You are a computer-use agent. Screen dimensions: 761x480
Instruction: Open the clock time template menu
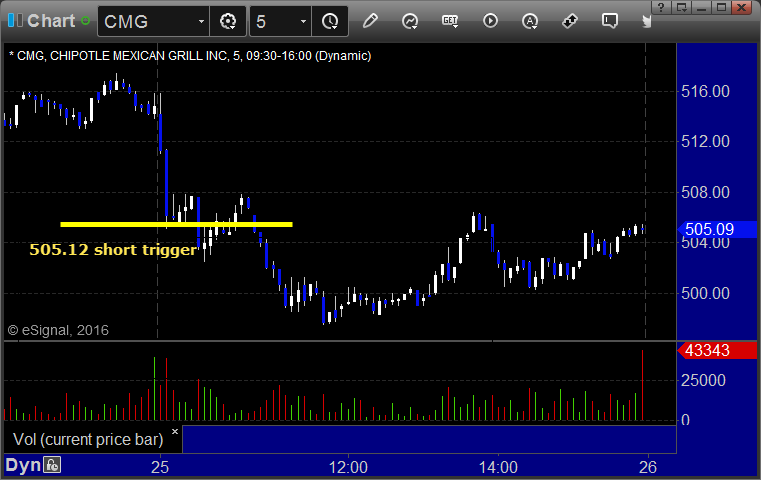[330, 21]
